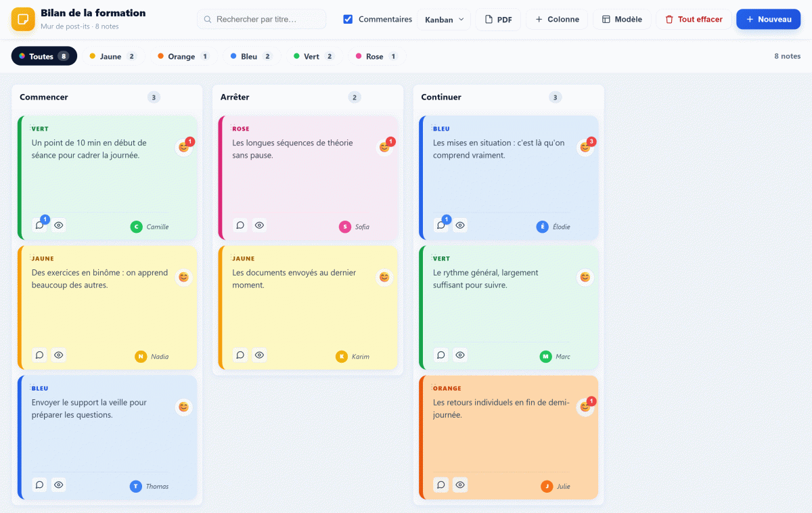Filter notes by Vert
Screen dimensions: 812x513
313,56
